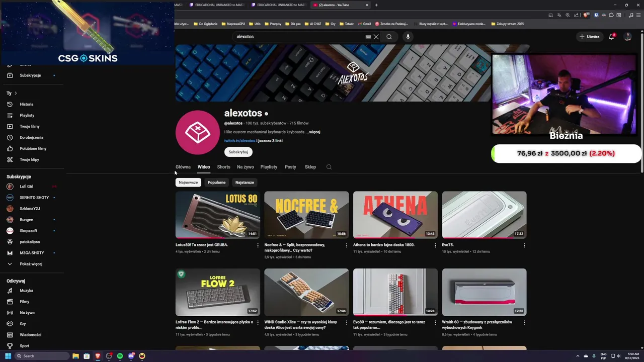Image resolution: width=644 pixels, height=362 pixels.
Task: Open options menu for Athena video
Action: (x=435, y=245)
